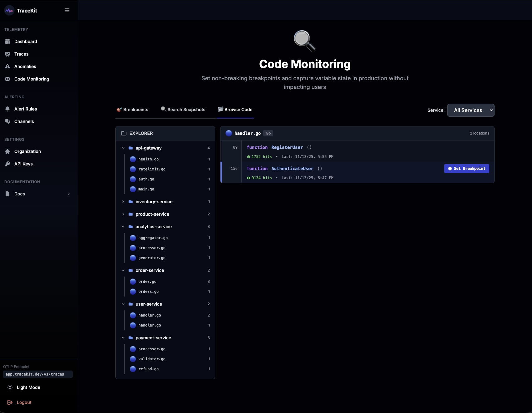This screenshot has height=413, width=532.
Task: Click the Channels chat icon
Action: tap(7, 121)
